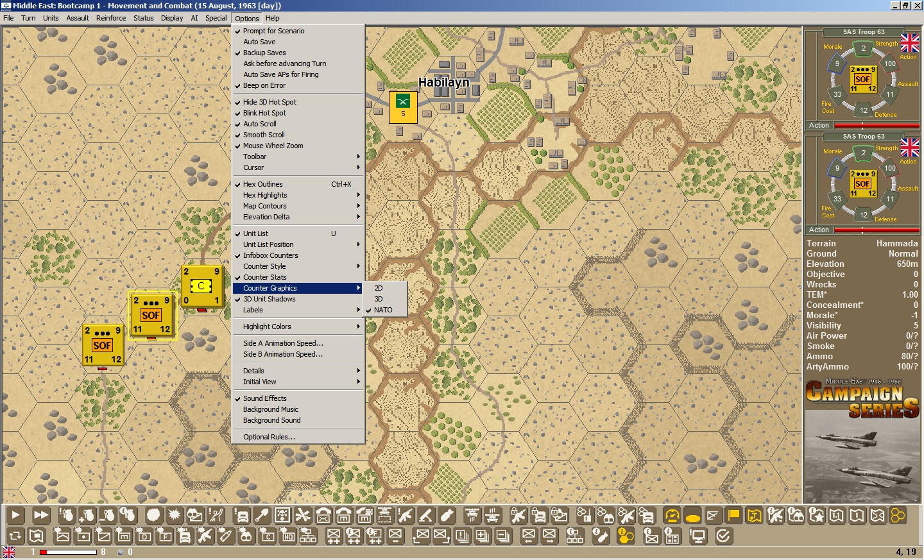Select the yellow oval toolbar icon
924x560 pixels.
pos(692,514)
